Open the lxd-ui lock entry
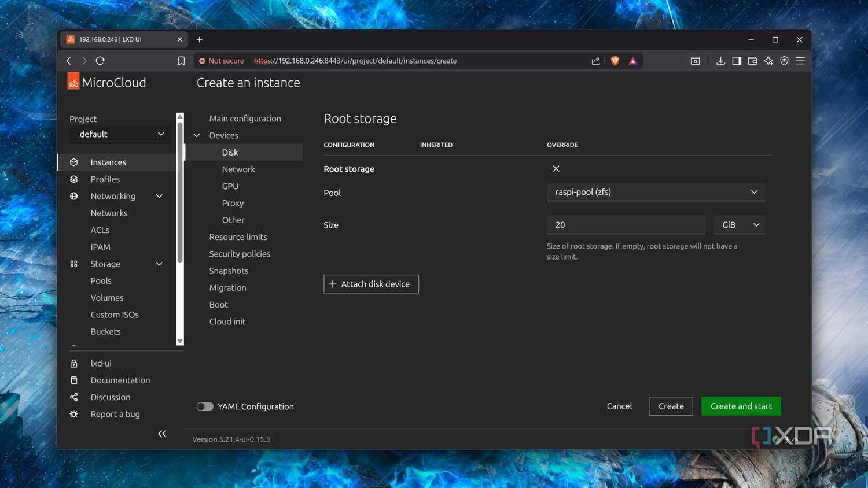The width and height of the screenshot is (868, 488). 101,363
